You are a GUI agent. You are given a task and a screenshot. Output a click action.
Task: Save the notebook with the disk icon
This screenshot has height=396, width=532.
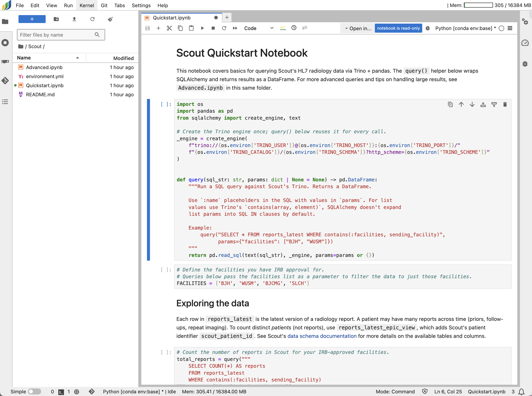(147, 28)
